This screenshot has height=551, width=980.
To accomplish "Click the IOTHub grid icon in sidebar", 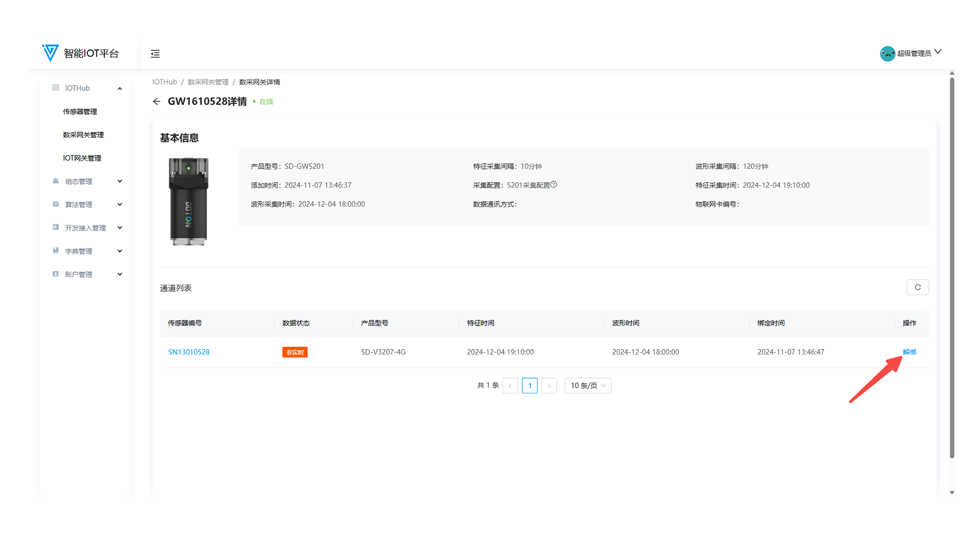I will (x=56, y=88).
